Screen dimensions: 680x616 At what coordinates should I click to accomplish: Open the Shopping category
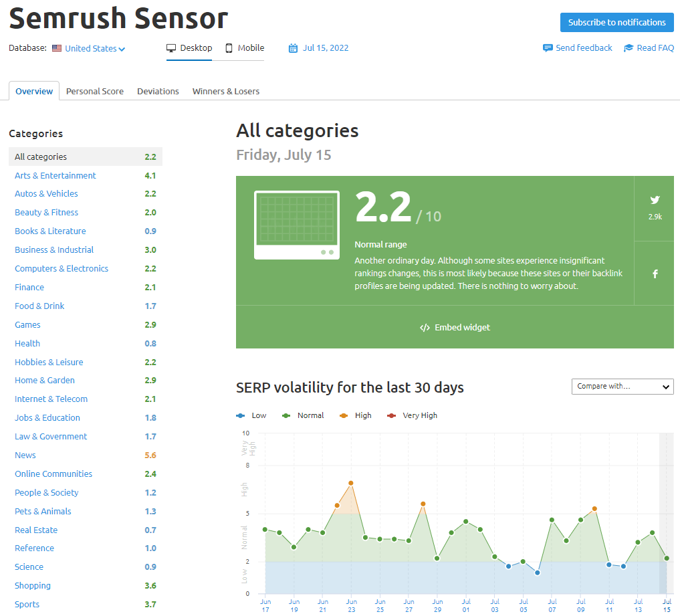(x=33, y=586)
